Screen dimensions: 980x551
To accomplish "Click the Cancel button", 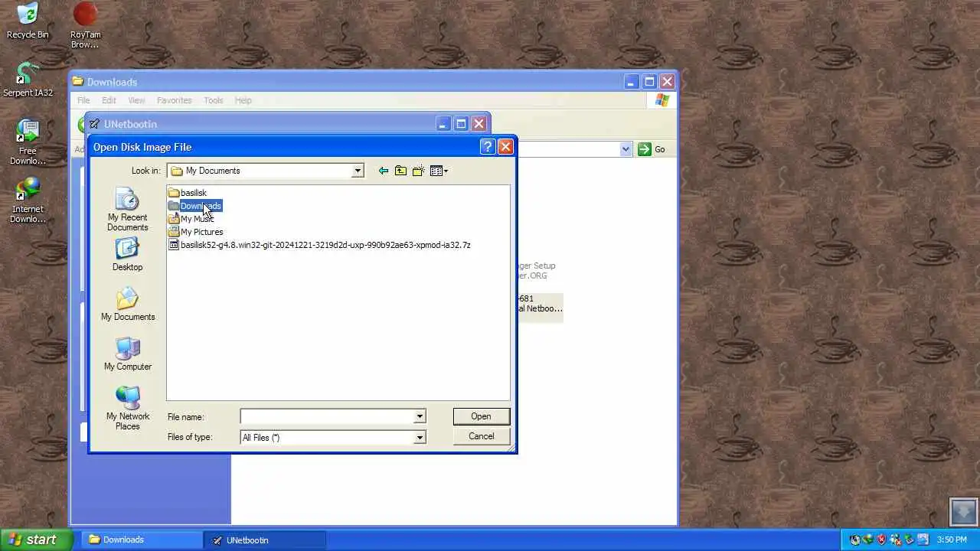I will pyautogui.click(x=481, y=436).
